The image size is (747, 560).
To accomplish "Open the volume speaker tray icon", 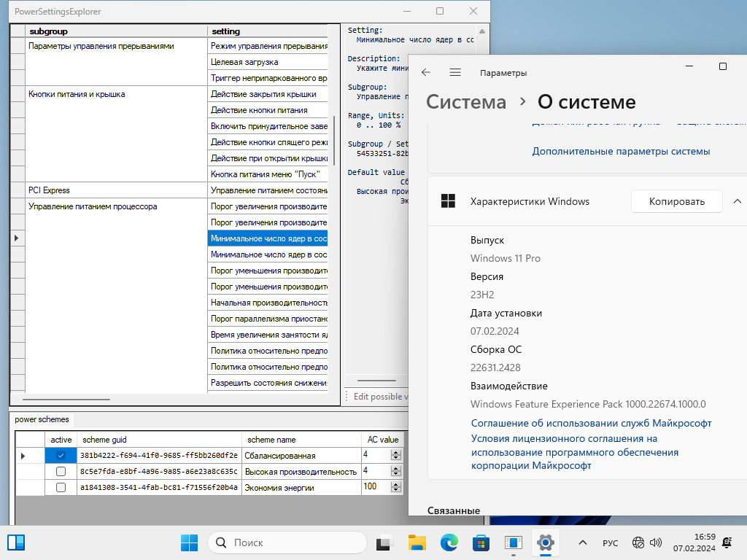I will click(x=656, y=542).
